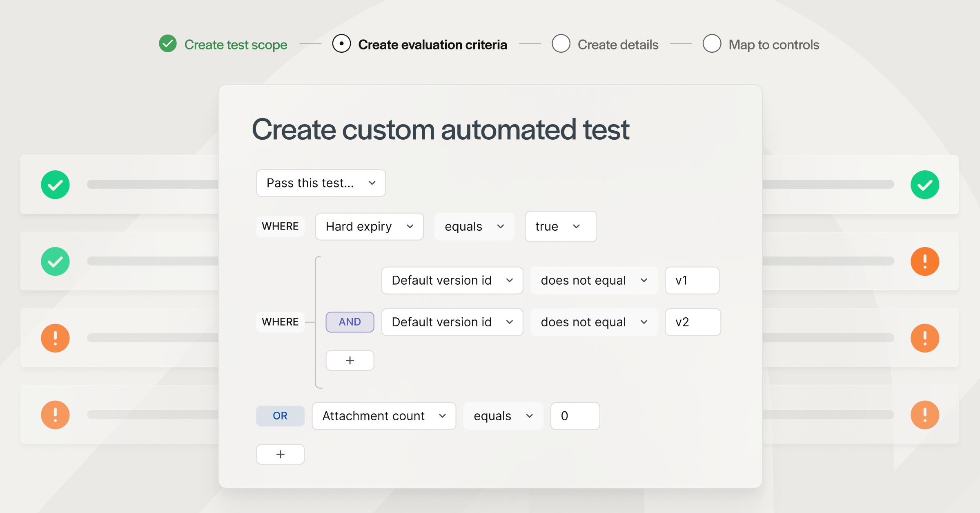Open the Pass this test dropdown
This screenshot has height=513, width=980.
[321, 183]
